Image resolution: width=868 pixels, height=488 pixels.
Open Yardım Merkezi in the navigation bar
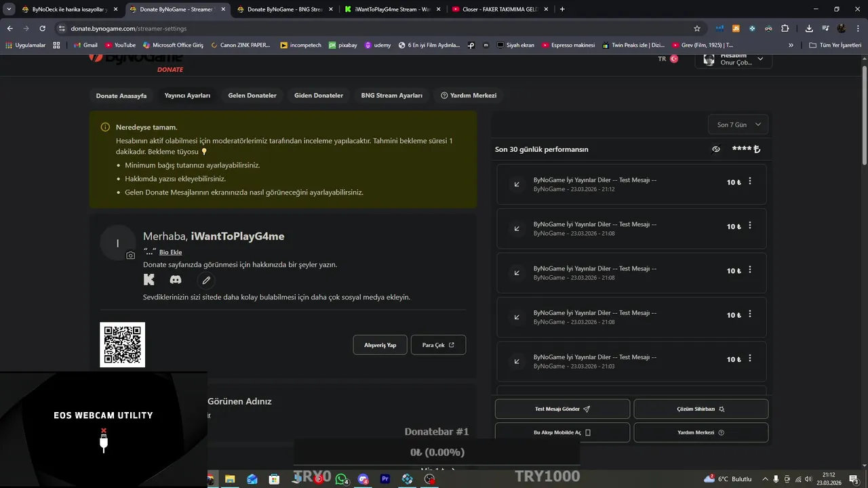click(469, 96)
